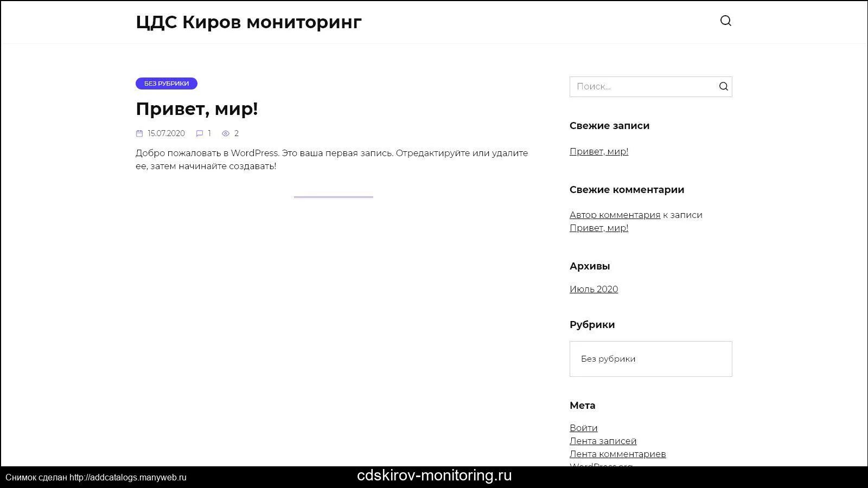
Task: Open the Лента записей feed link
Action: 603,441
